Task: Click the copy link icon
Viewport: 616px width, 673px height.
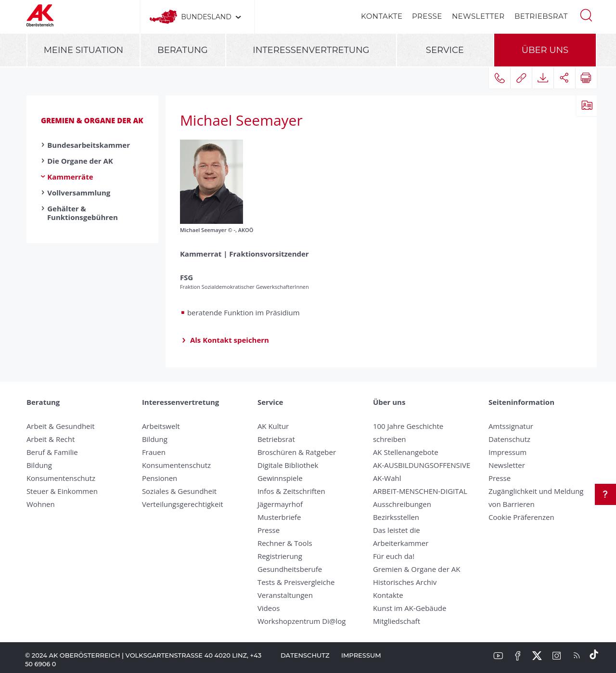Action: 521,78
